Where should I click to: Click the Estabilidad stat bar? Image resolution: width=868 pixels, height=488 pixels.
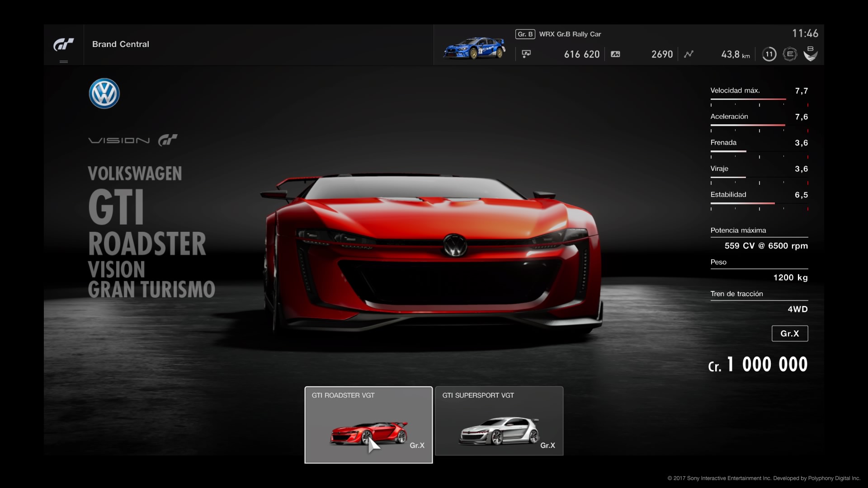pyautogui.click(x=759, y=203)
